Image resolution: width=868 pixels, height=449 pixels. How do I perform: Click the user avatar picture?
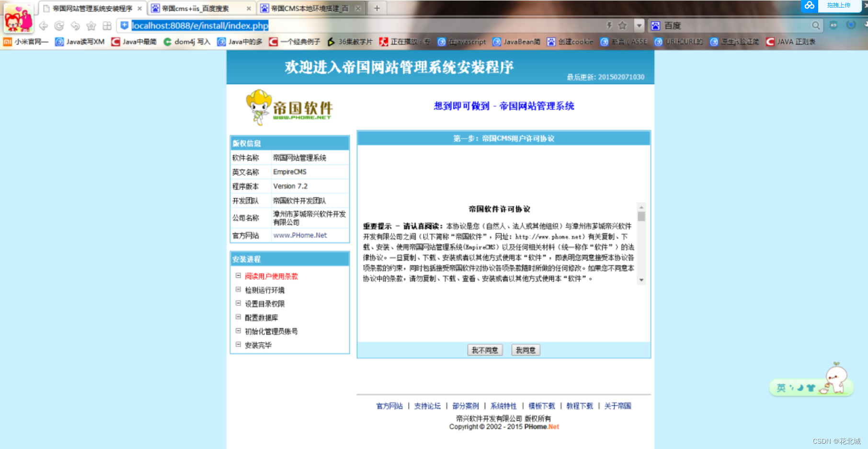(x=19, y=18)
